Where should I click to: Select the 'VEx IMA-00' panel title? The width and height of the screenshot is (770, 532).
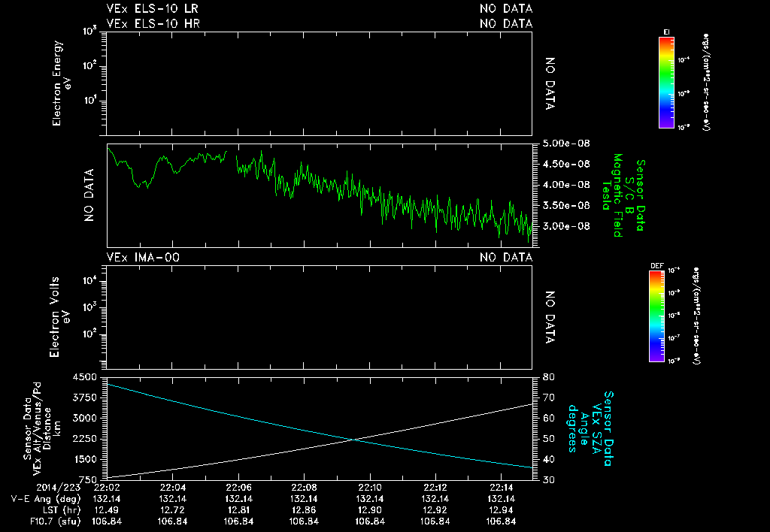pos(143,257)
